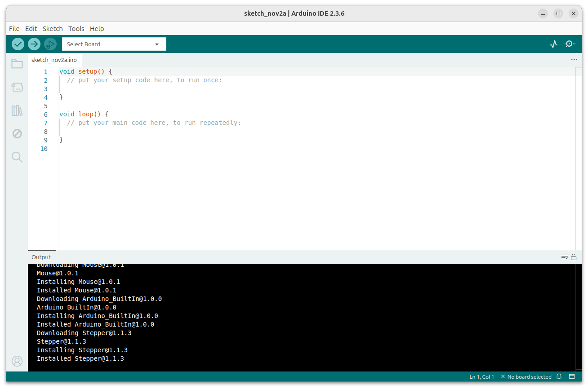The width and height of the screenshot is (588, 389).
Task: Open the Boards Manager sidebar panel
Action: tap(17, 87)
